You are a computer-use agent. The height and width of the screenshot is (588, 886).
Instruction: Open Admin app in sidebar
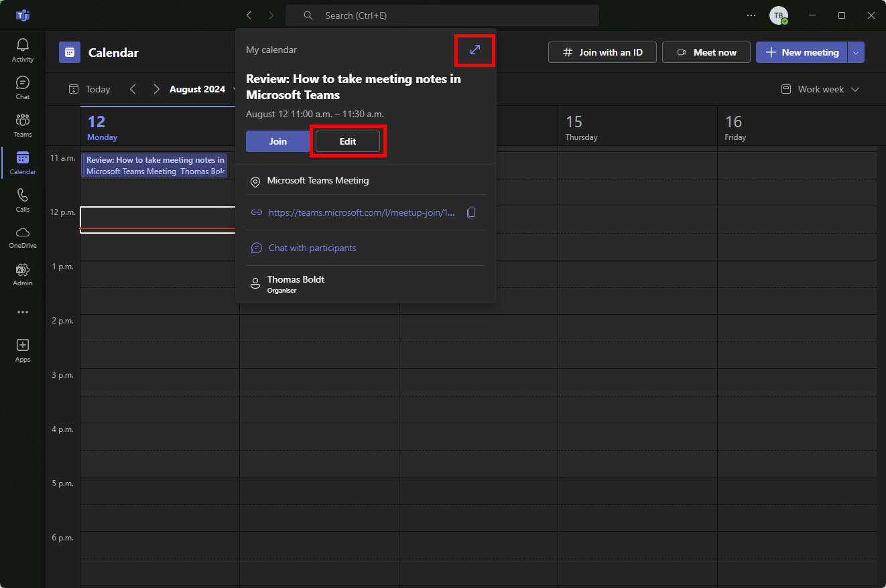click(x=23, y=275)
